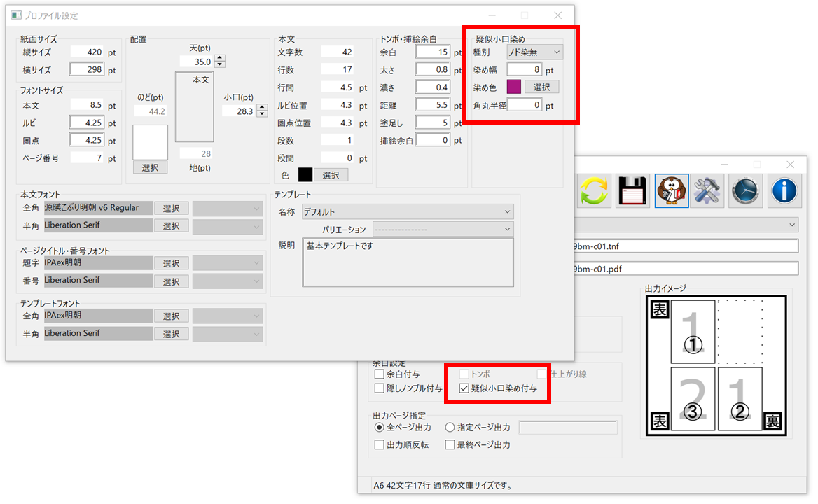Click the owl icon in toolbar

(672, 191)
